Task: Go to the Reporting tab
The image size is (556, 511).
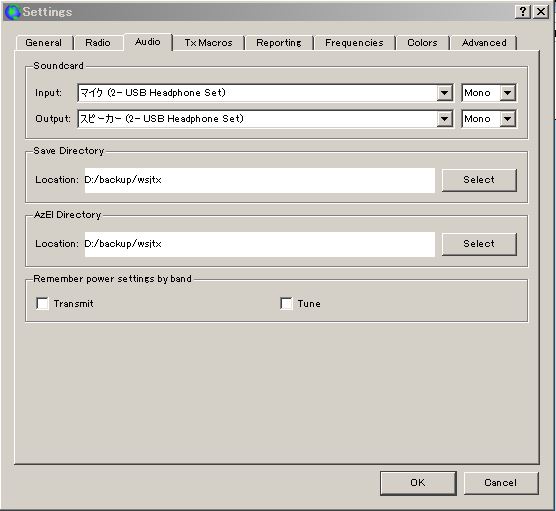Action: [x=279, y=43]
